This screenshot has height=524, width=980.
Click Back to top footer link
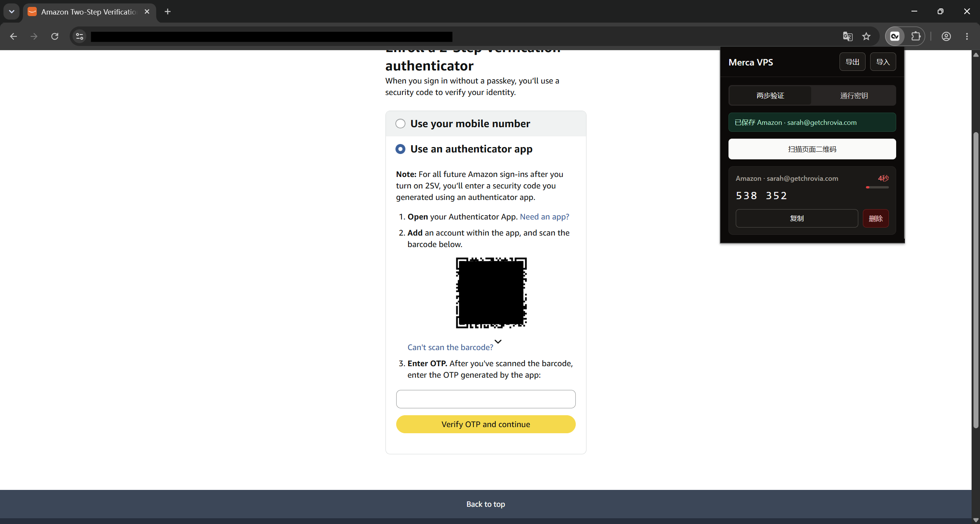tap(486, 504)
